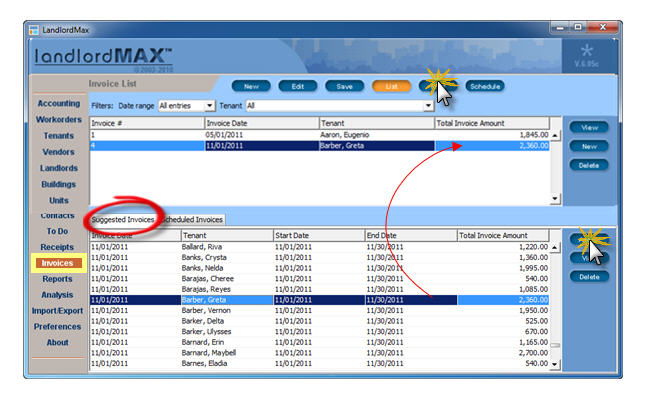Click the View button beside the invoice list

(589, 128)
